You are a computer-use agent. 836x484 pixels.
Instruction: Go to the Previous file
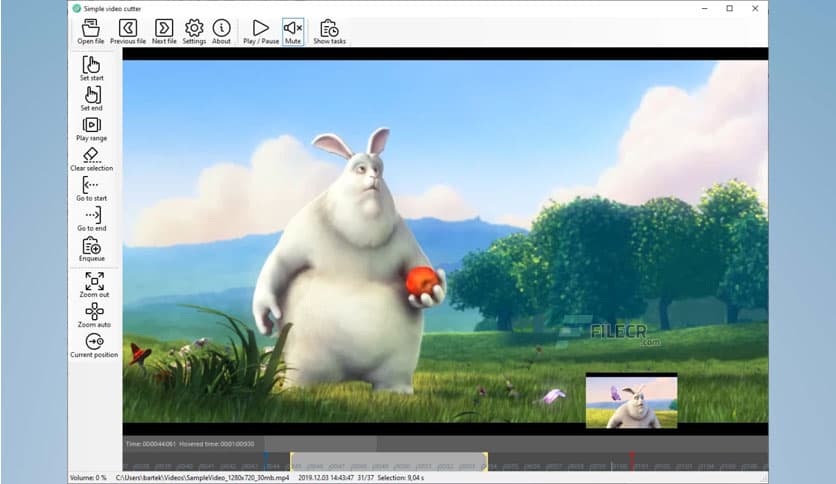click(x=128, y=31)
